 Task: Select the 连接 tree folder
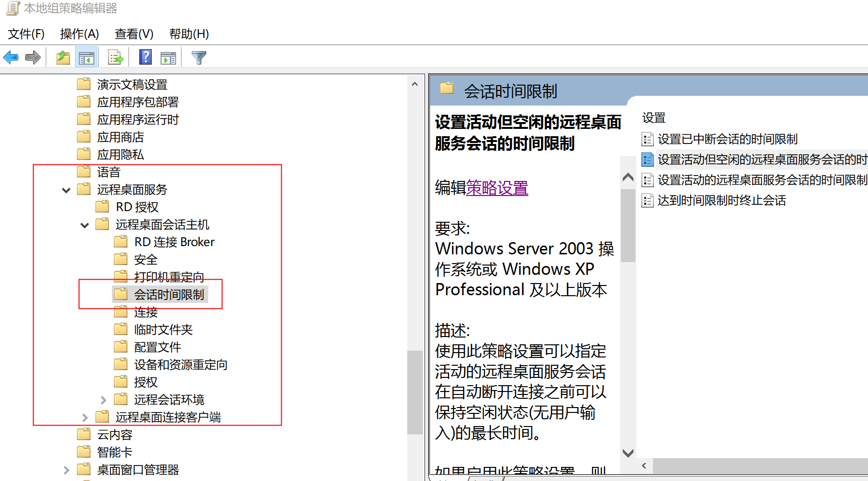146,312
